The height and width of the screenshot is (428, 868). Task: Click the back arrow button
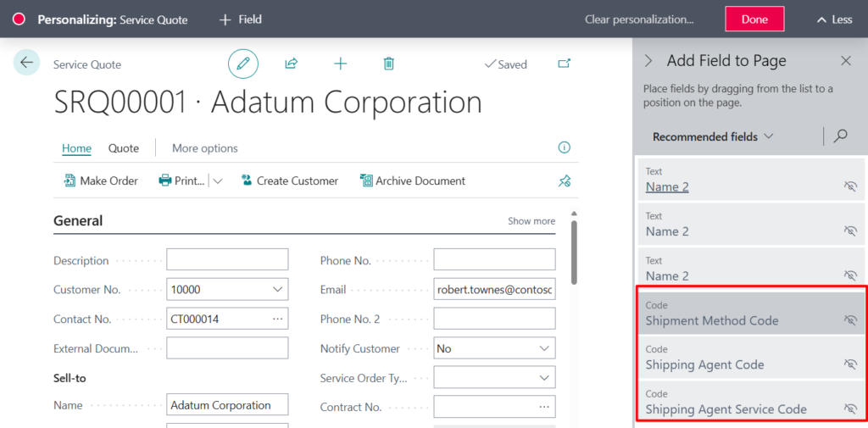pyautogui.click(x=26, y=63)
